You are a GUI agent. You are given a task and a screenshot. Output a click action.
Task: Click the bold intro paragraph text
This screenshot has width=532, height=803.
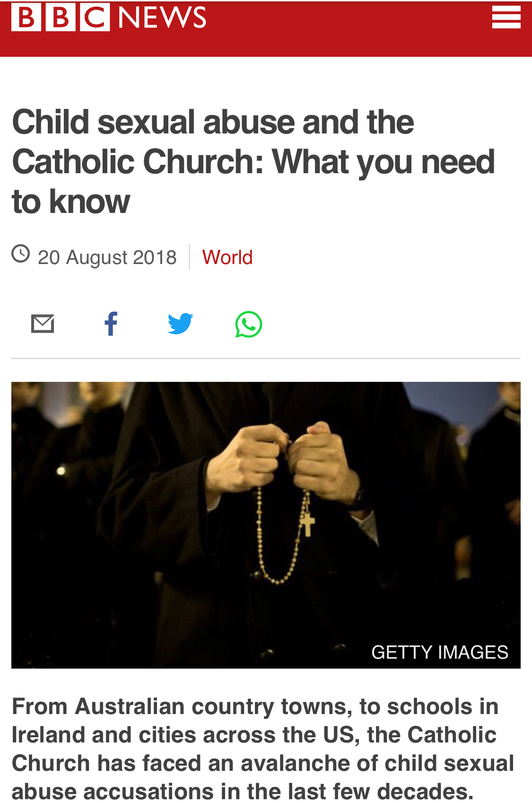(263, 748)
